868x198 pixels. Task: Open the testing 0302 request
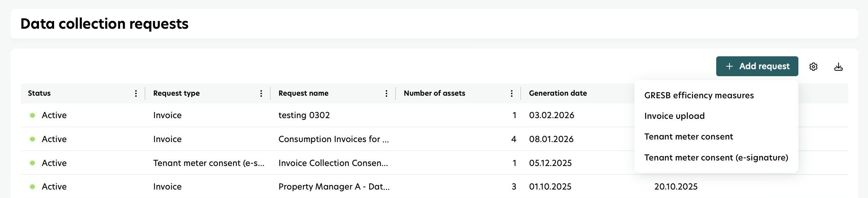[x=304, y=115]
